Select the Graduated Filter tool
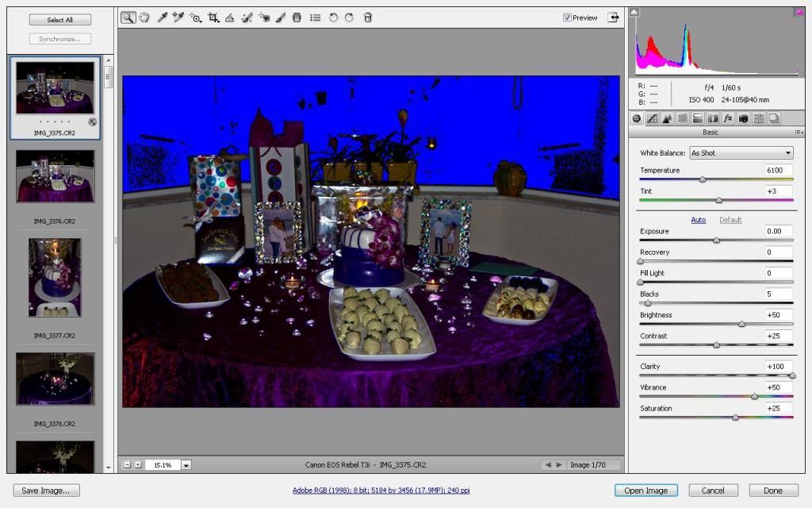This screenshot has height=508, width=812. pyautogui.click(x=297, y=17)
